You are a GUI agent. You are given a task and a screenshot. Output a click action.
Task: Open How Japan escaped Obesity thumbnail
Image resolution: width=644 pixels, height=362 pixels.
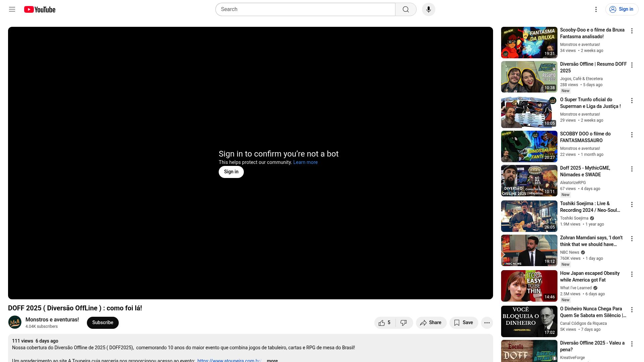point(529,286)
